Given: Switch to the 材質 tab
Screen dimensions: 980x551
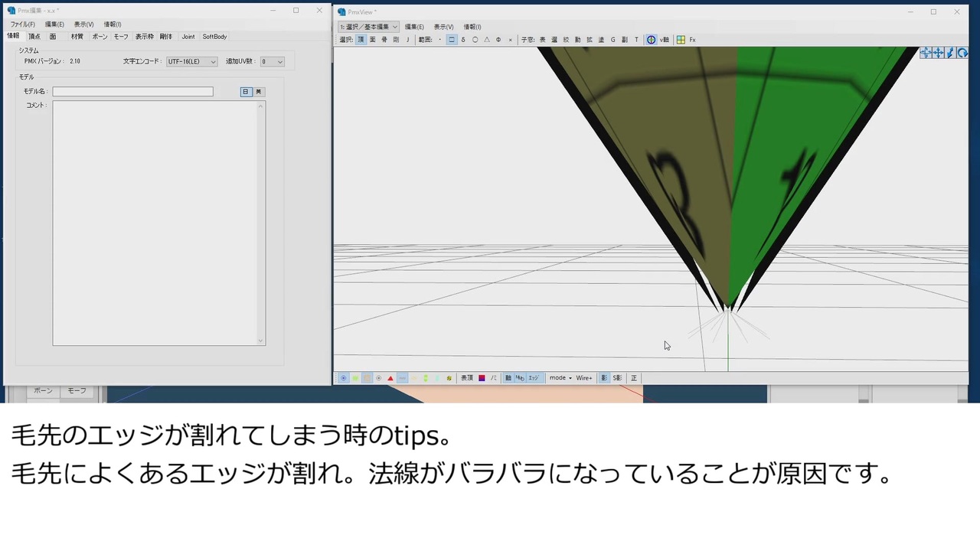Looking at the screenshot, I should [x=77, y=37].
